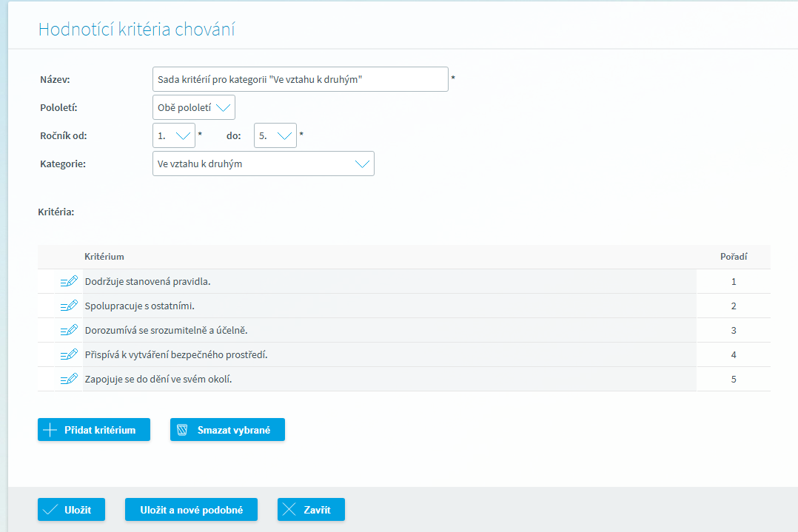This screenshot has height=532, width=798.
Task: Expand the Kategorie dropdown
Action: click(x=263, y=164)
